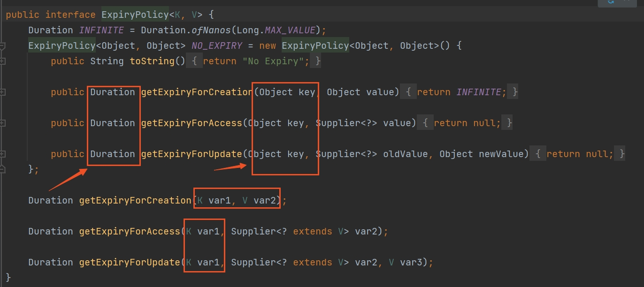
Task: Click the ExpiryPolicy name in interface declaration
Action: point(135,15)
